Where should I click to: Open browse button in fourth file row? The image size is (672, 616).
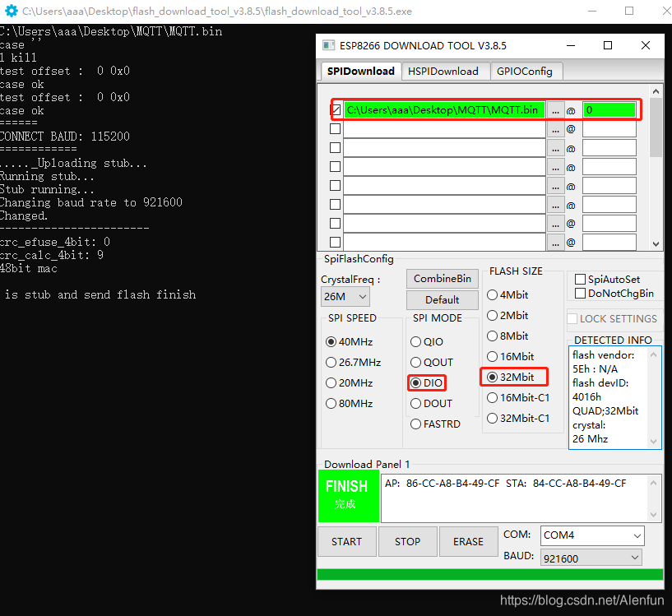[x=555, y=167]
